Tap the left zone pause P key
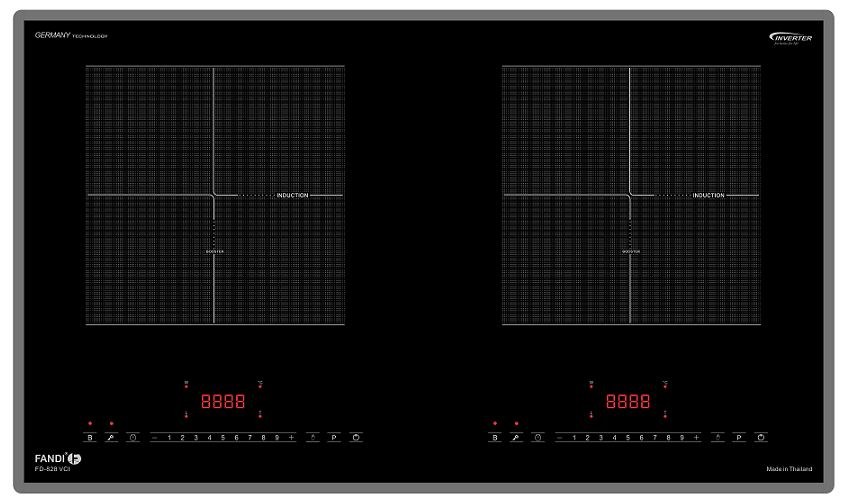846x501 pixels. point(334,437)
